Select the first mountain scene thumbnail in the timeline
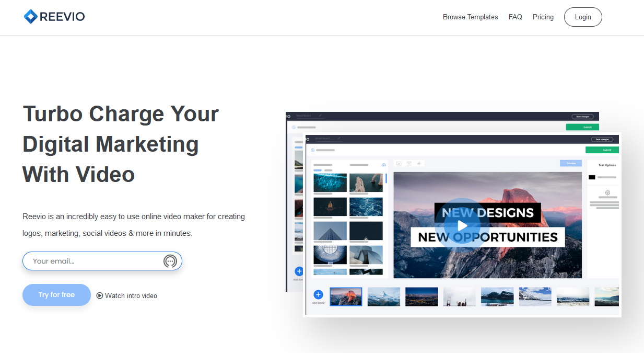This screenshot has width=644, height=353. (346, 297)
